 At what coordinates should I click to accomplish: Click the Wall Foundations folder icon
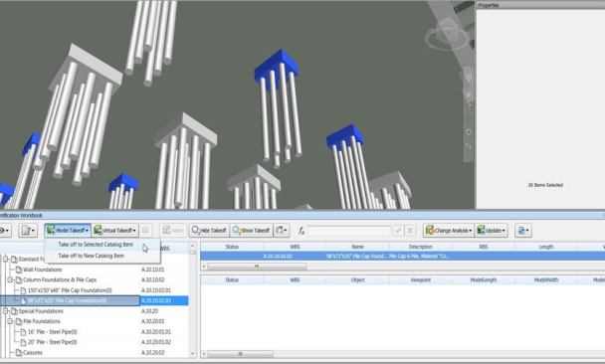19,270
